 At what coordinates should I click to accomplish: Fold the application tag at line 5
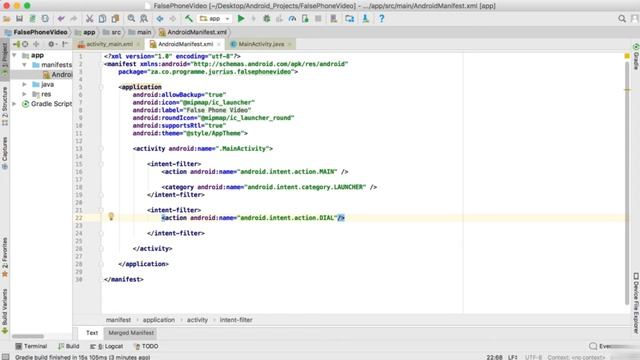click(x=101, y=87)
